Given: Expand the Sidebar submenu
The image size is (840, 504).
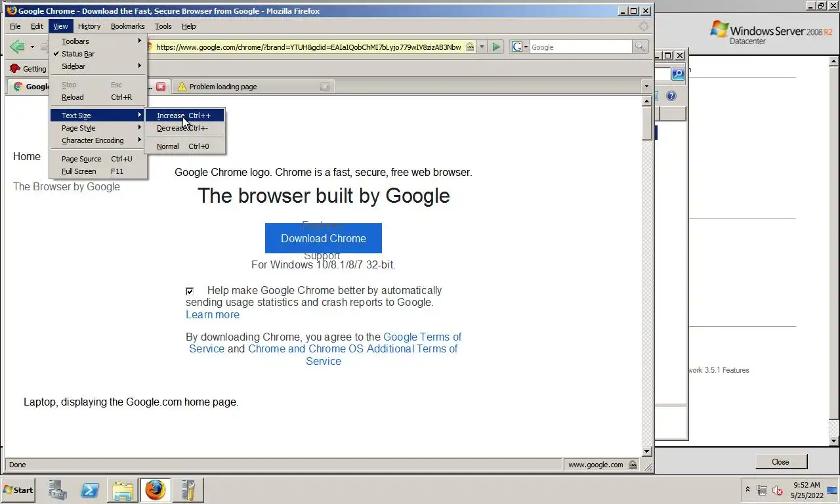Looking at the screenshot, I should coord(98,66).
